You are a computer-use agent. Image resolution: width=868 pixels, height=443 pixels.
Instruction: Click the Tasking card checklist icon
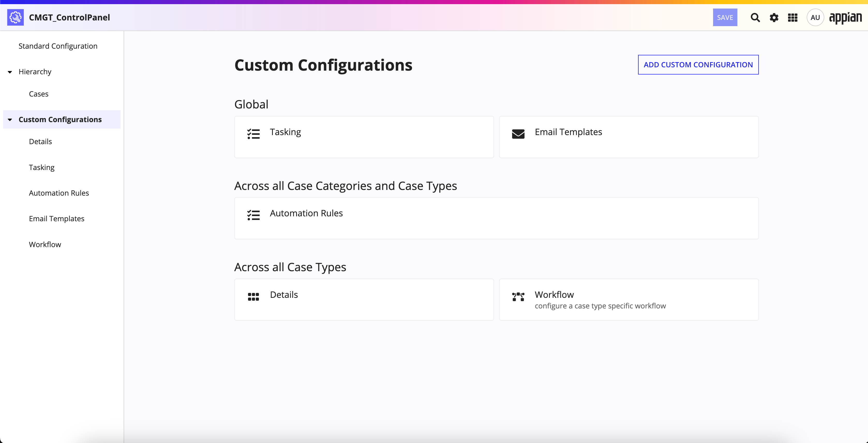click(253, 134)
